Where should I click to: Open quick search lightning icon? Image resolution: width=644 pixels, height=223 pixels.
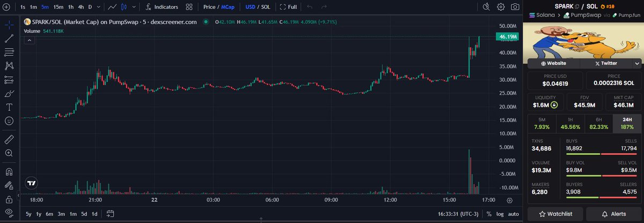486,7
